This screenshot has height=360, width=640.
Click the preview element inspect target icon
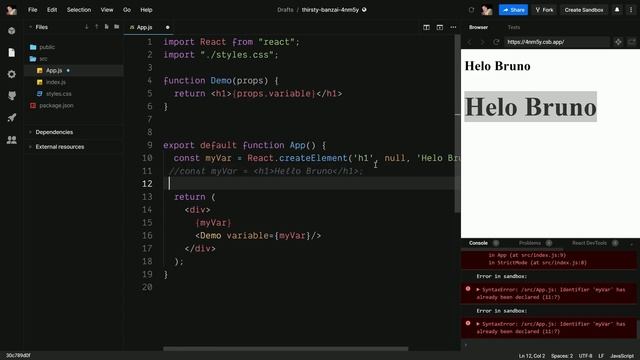(x=618, y=42)
